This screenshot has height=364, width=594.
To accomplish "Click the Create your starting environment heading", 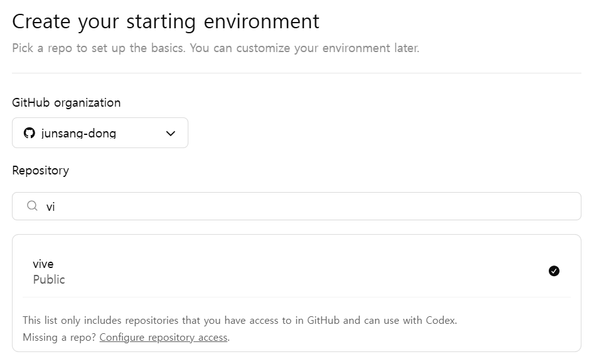I will [166, 21].
